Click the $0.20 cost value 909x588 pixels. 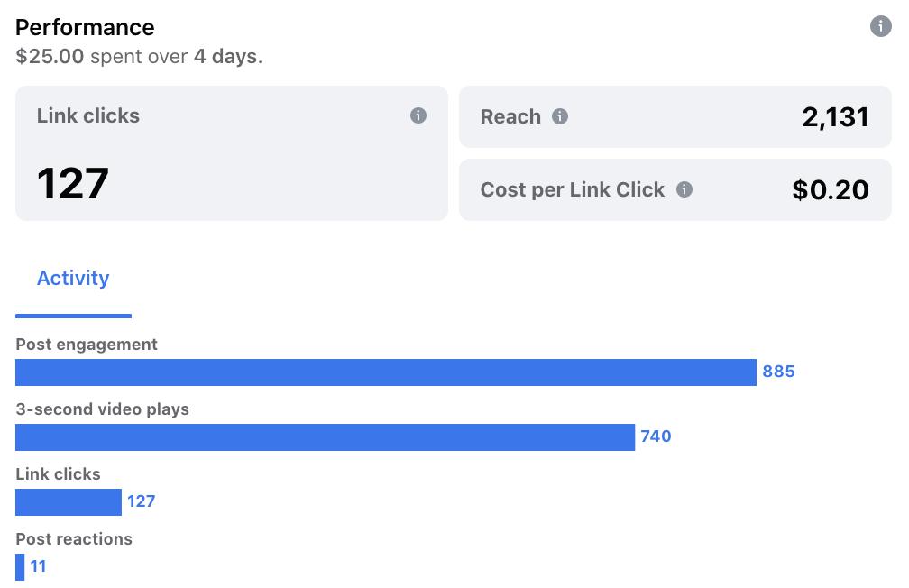click(x=831, y=189)
